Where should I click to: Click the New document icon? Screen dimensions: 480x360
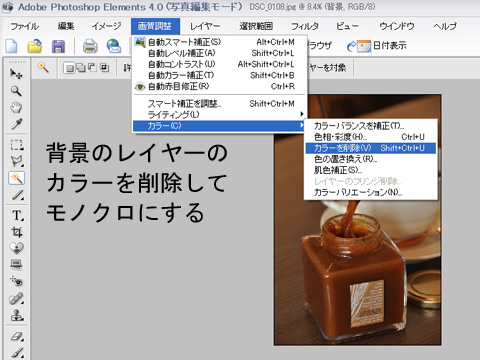[11, 46]
